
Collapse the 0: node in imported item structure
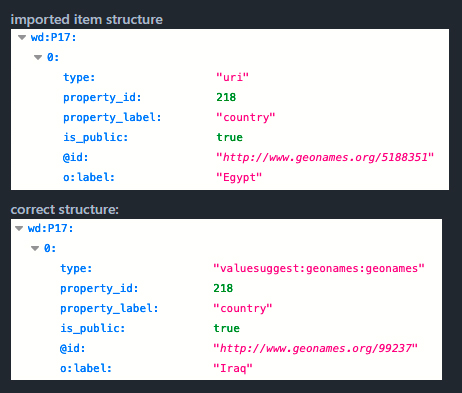pyautogui.click(x=38, y=57)
